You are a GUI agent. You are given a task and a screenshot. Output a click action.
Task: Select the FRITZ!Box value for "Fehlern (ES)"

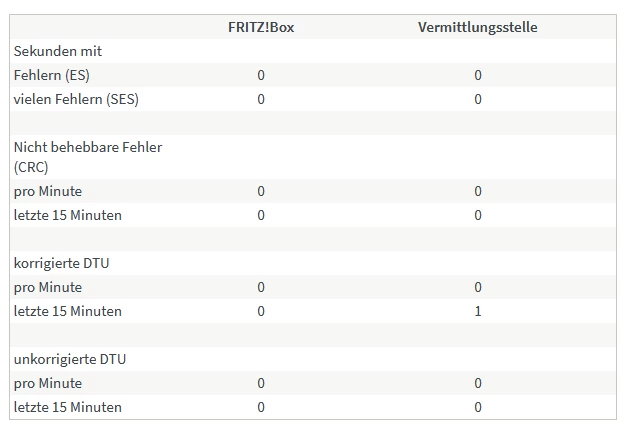pos(261,75)
